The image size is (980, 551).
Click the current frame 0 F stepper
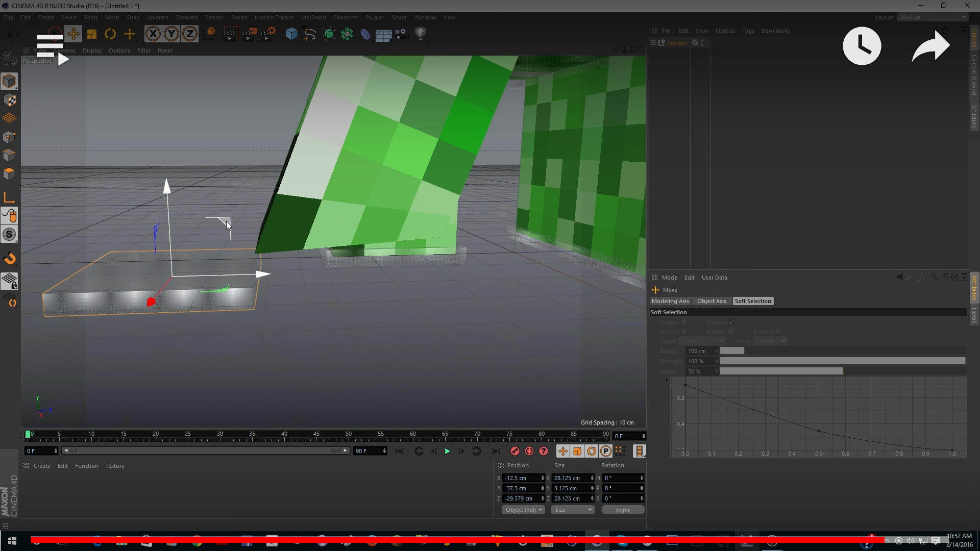[55, 451]
